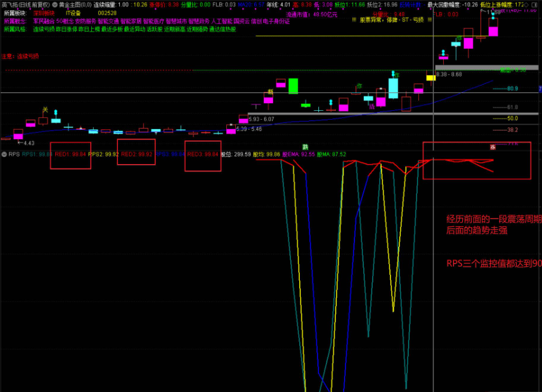Click the 英飞拓(日线 前复权) stock title
This screenshot has width=542, height=392.
pos(25,5)
